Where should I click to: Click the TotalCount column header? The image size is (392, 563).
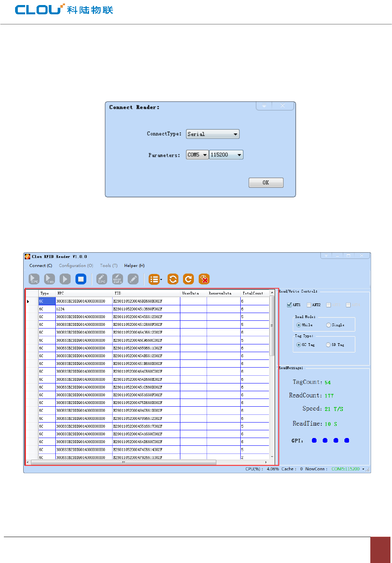tap(255, 293)
